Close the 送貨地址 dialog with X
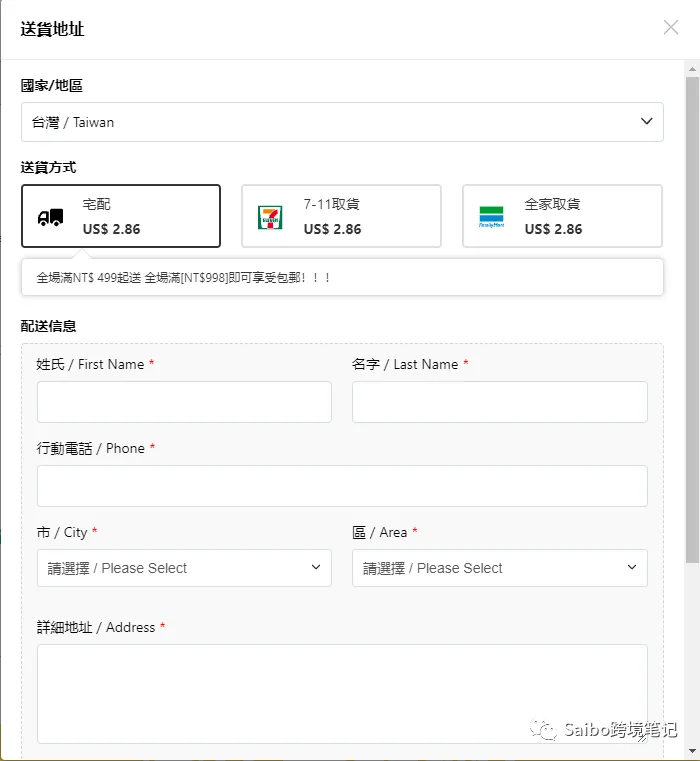This screenshot has height=761, width=700. click(x=671, y=28)
